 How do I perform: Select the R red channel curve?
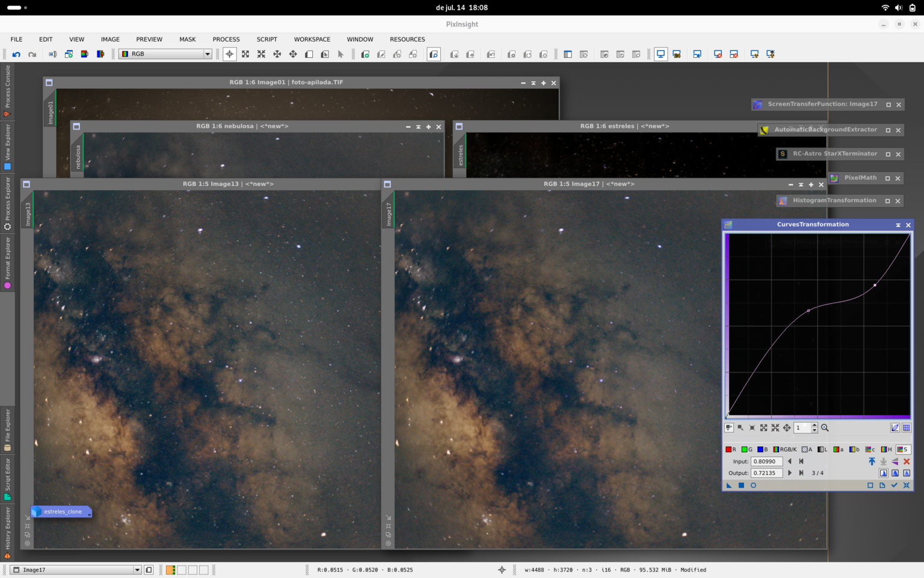(x=731, y=449)
